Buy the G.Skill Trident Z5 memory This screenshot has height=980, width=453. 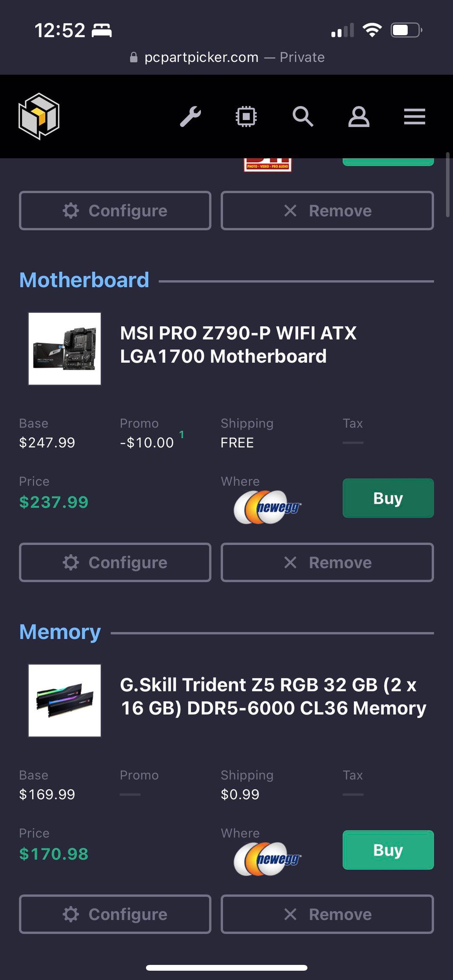coord(388,850)
